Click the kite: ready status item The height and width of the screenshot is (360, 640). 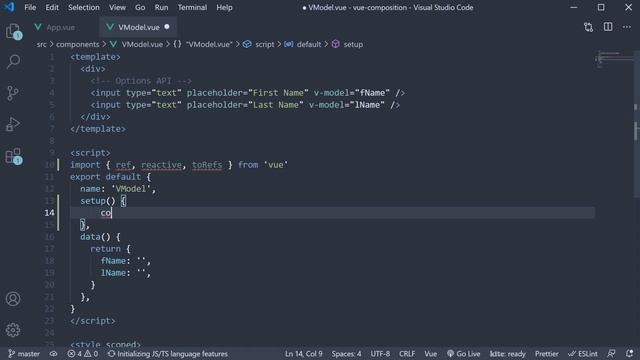pos(507,354)
